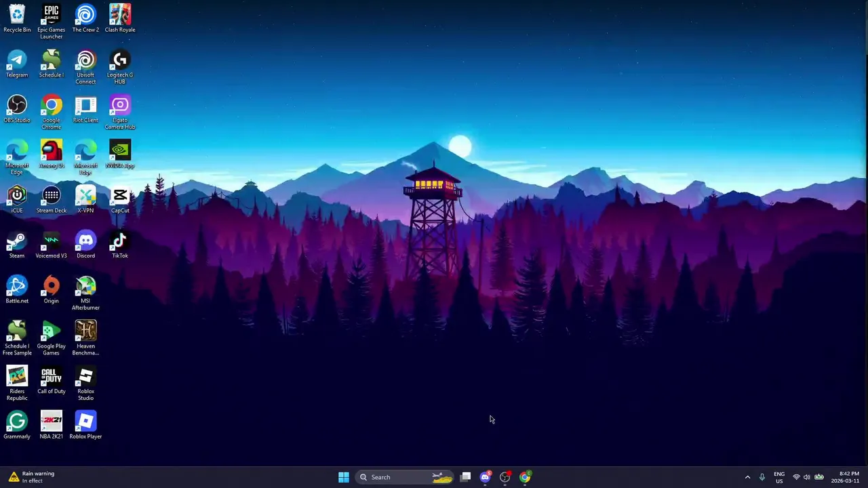This screenshot has width=868, height=488.
Task: Select the Google Play Games icon
Action: coord(52,338)
